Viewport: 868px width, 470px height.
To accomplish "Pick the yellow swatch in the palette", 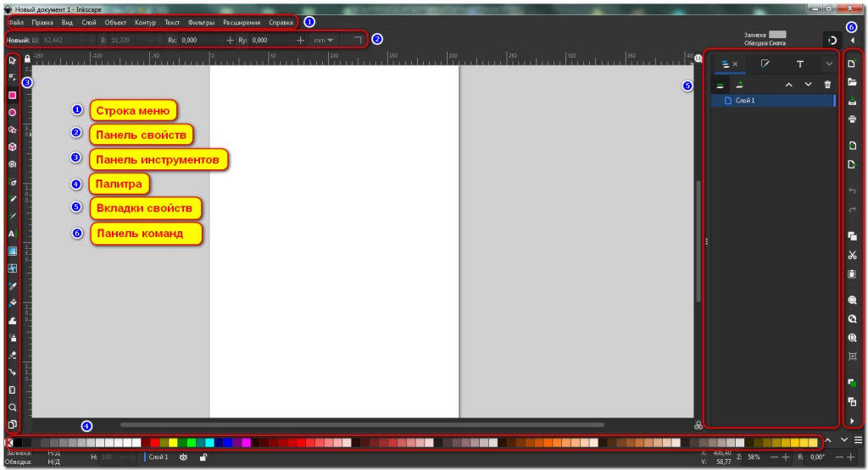I will pos(173,442).
